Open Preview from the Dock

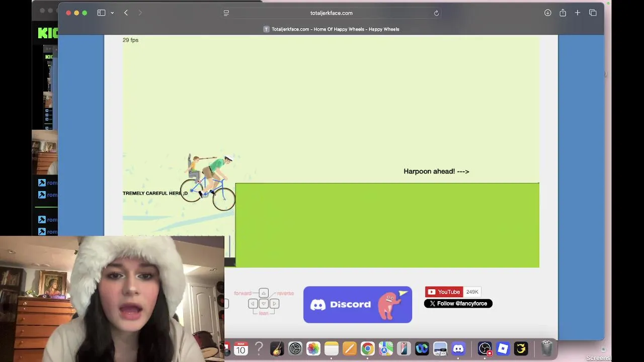(x=440, y=348)
